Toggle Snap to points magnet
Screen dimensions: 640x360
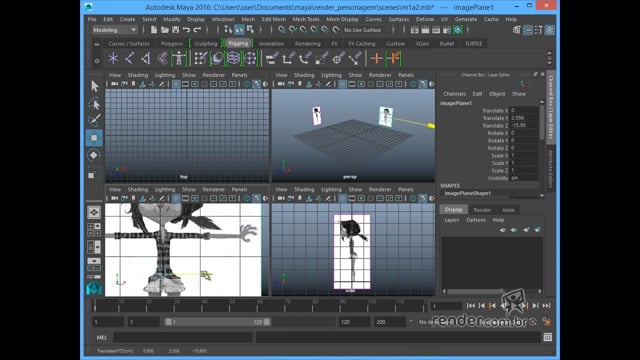click(303, 30)
